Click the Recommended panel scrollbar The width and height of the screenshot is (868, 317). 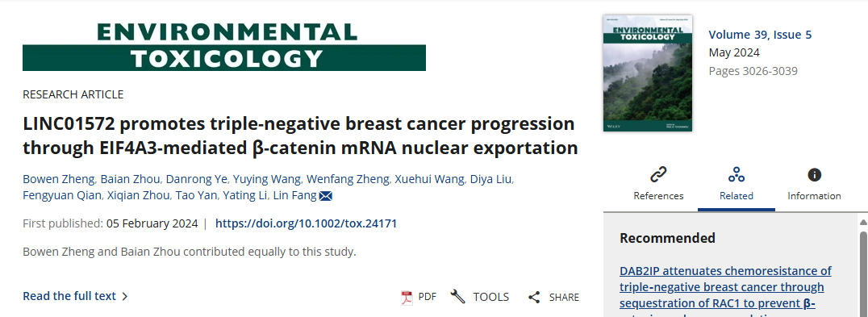(863, 271)
